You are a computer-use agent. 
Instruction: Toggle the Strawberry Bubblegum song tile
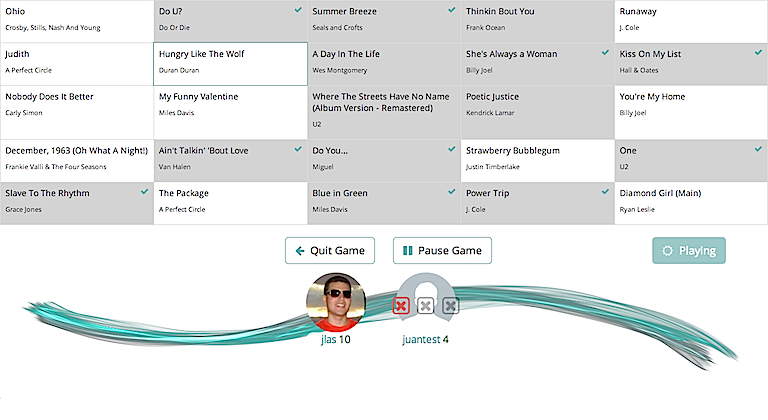(x=537, y=160)
